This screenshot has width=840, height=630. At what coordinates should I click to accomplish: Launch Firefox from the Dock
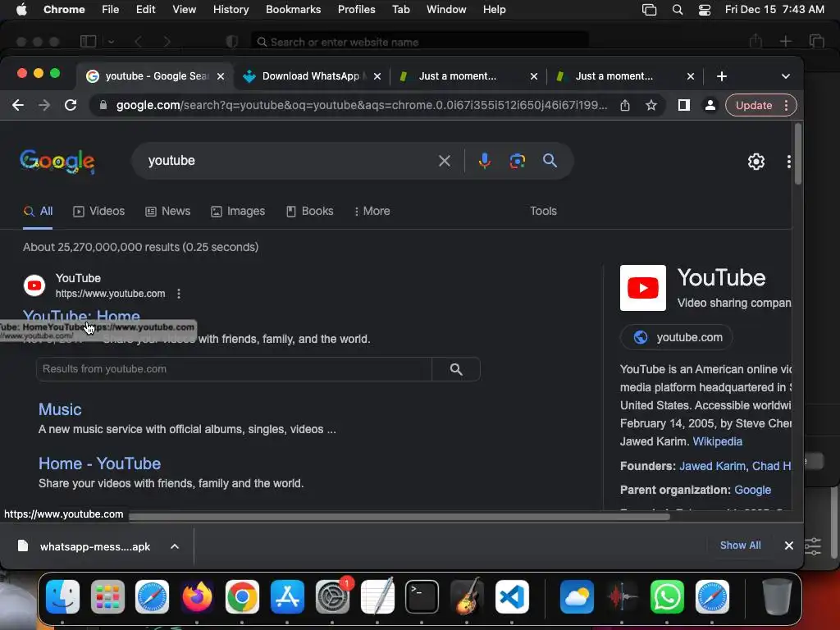click(x=197, y=596)
